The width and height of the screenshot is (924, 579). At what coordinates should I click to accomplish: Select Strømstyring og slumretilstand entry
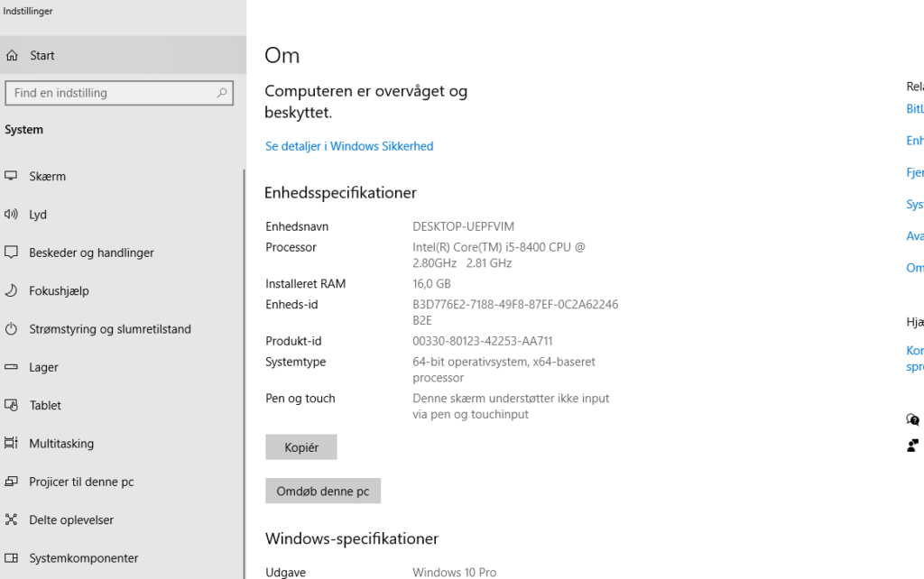[x=109, y=329]
